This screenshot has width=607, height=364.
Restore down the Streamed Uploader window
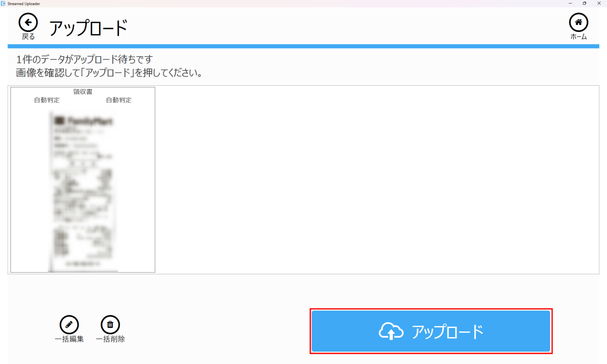(x=584, y=3)
